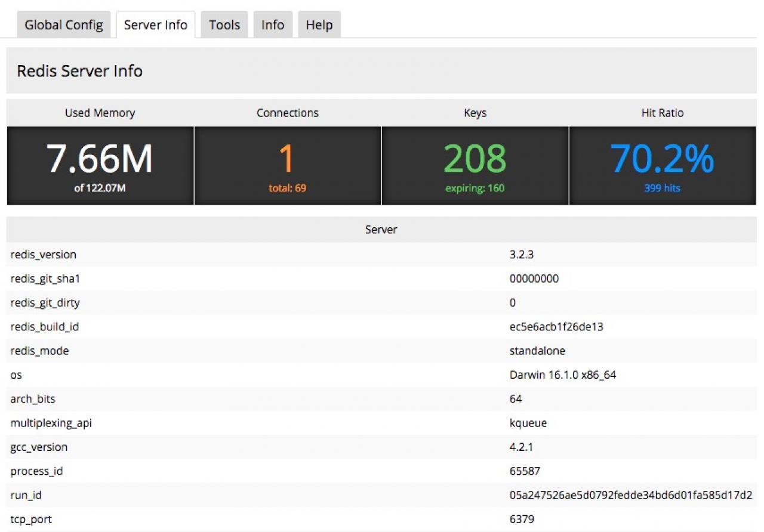Screen dimensions: 764x532
Task: Open the Global Config tab
Action: 63,25
